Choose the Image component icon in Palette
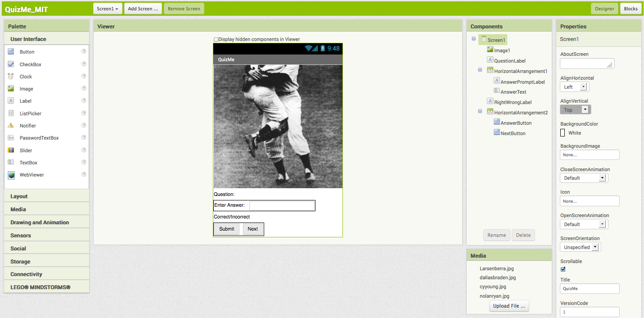The image size is (644, 318). click(x=11, y=89)
